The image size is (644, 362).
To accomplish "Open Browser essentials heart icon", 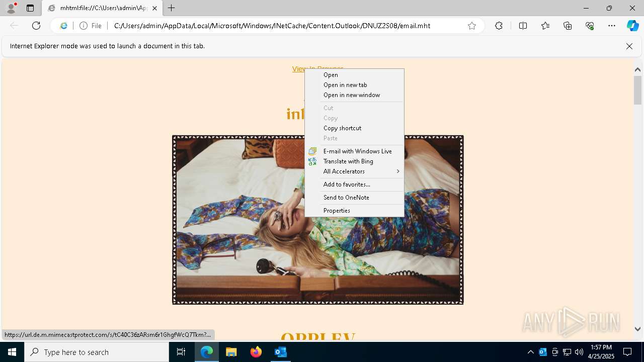I will pos(590,26).
